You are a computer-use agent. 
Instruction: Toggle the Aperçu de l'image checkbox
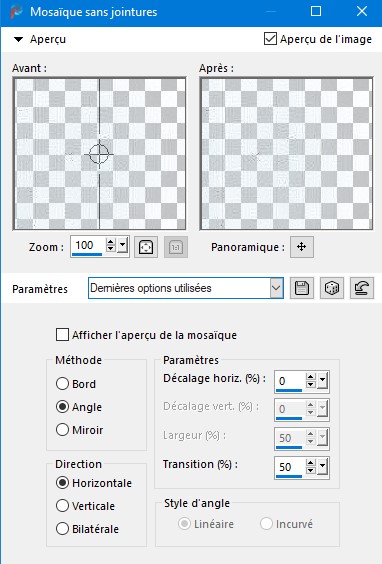(x=270, y=38)
